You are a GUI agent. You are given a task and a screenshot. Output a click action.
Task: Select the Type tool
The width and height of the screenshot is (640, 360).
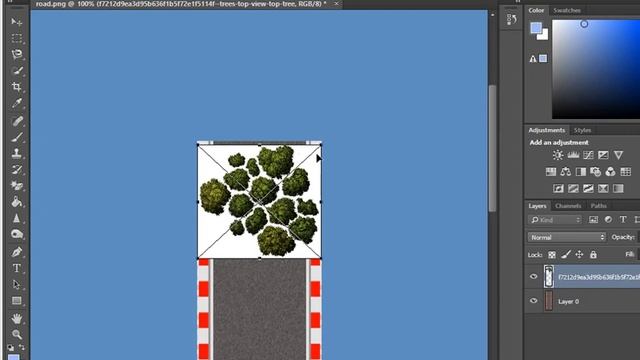(x=16, y=268)
